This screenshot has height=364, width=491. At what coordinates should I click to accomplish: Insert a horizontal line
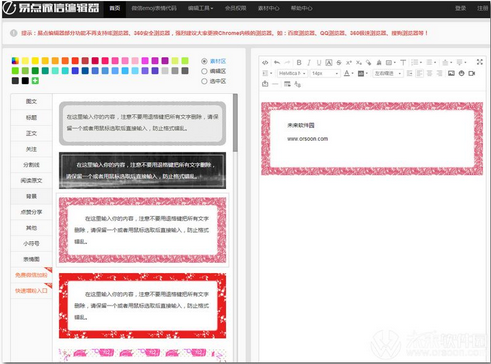click(275, 84)
